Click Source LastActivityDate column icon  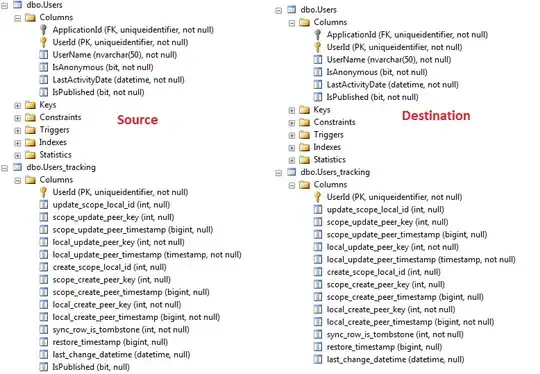[x=43, y=80]
